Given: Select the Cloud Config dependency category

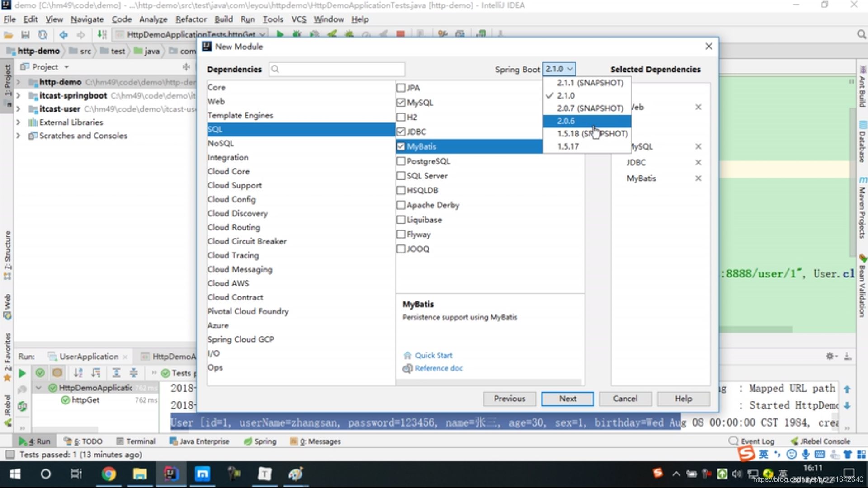Looking at the screenshot, I should coord(301,199).
